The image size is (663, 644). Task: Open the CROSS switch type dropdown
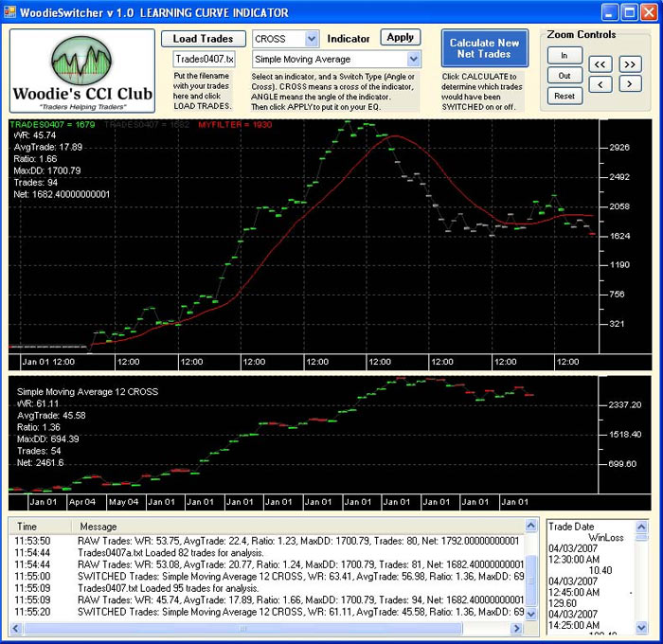pyautogui.click(x=312, y=39)
